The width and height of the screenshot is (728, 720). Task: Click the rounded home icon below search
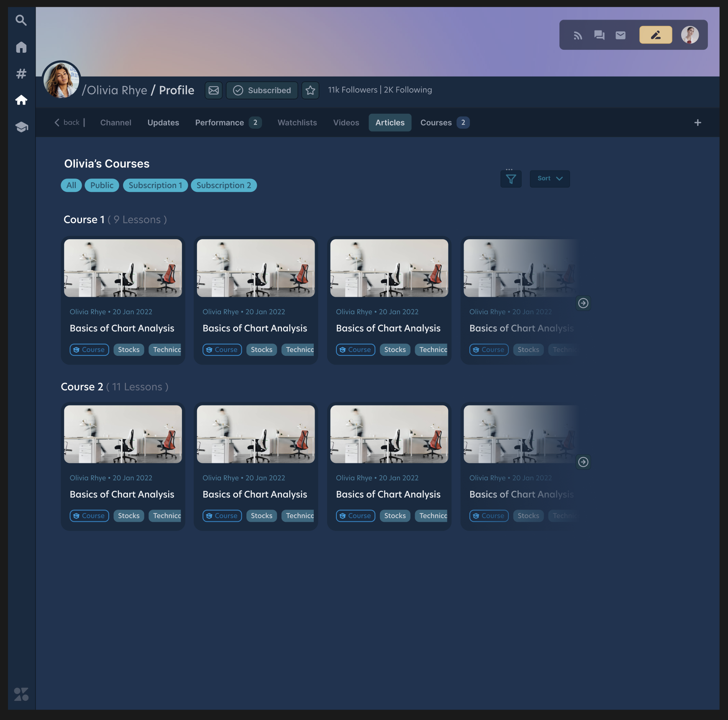21,47
